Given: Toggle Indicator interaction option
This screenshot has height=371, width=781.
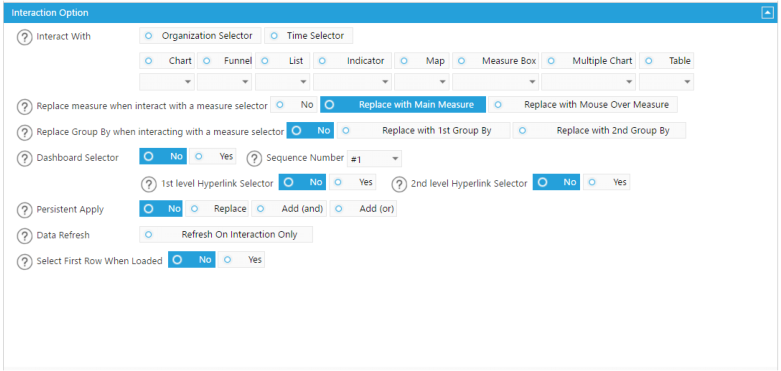Looking at the screenshot, I should (352, 61).
